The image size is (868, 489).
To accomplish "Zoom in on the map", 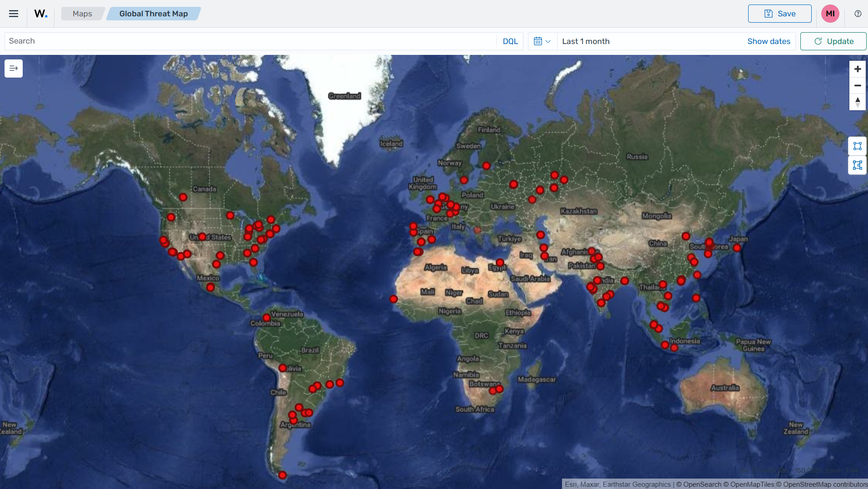I will 858,68.
